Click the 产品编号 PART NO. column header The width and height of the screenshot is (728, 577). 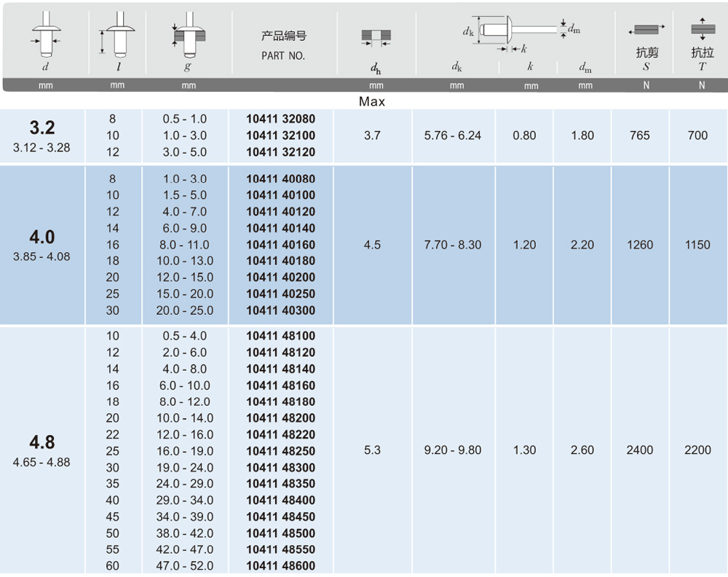283,45
